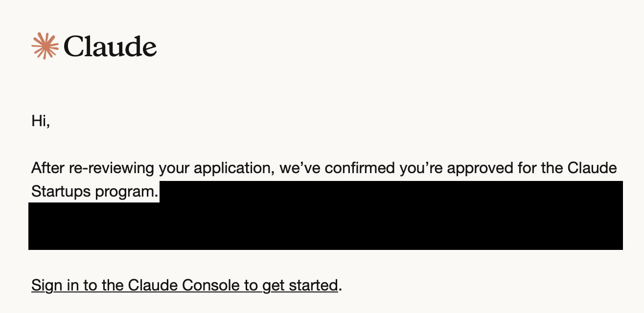Image resolution: width=644 pixels, height=313 pixels.
Task: Click the word 'Claude' ending the first body line
Action: point(592,168)
